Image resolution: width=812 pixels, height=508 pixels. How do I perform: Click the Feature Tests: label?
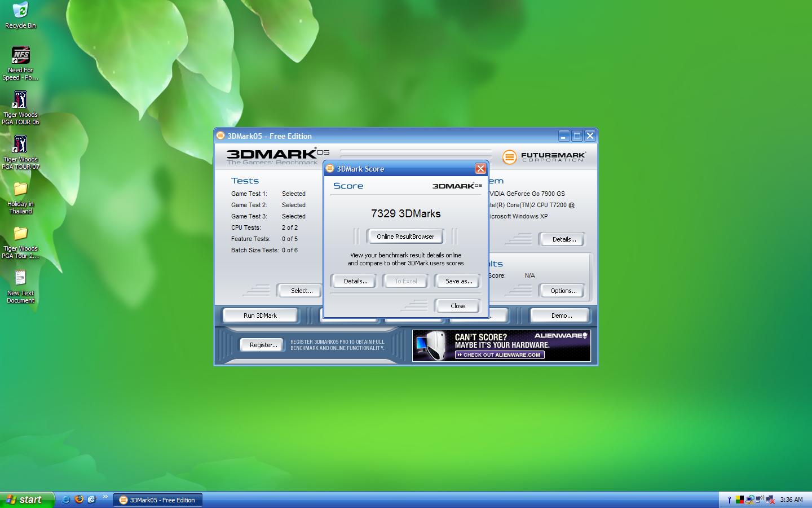(250, 239)
